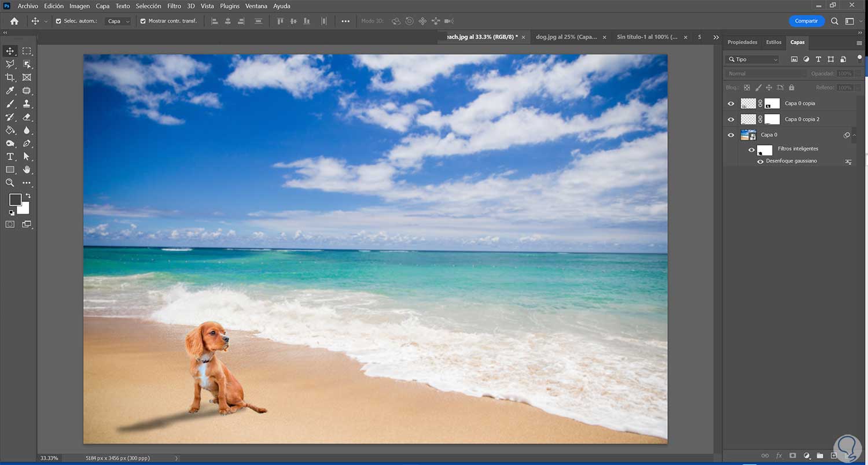
Task: Select the Capa 0 copia layer mask thumbnail
Action: click(772, 104)
